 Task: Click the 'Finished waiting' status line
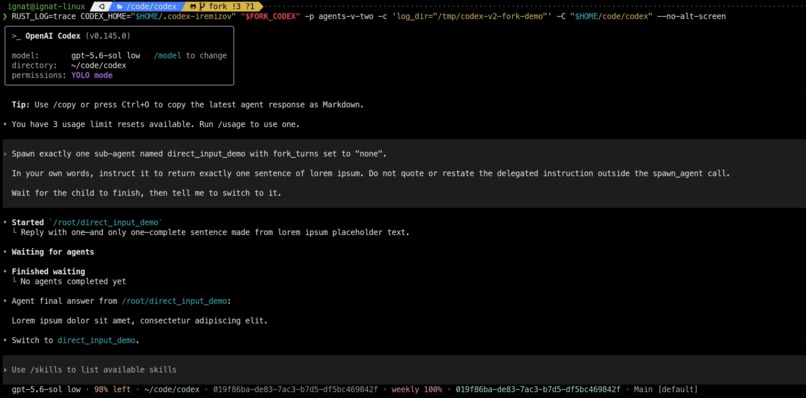[x=48, y=272]
